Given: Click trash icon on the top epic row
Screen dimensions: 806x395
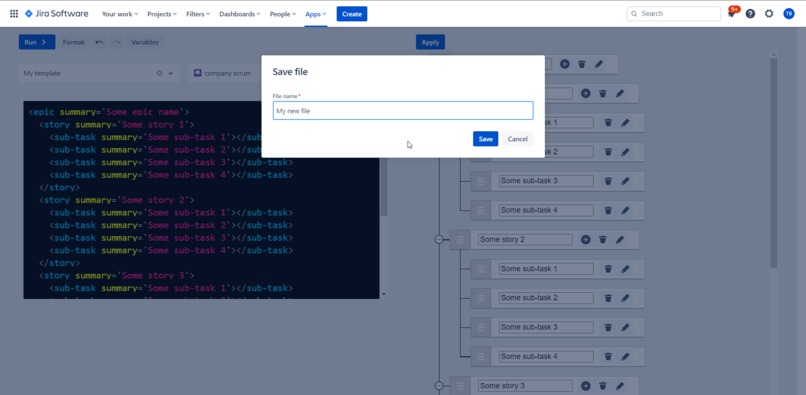Looking at the screenshot, I should pos(582,64).
